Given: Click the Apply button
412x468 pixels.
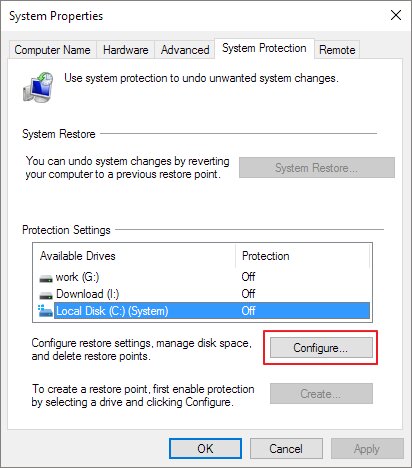Looking at the screenshot, I should [x=367, y=449].
